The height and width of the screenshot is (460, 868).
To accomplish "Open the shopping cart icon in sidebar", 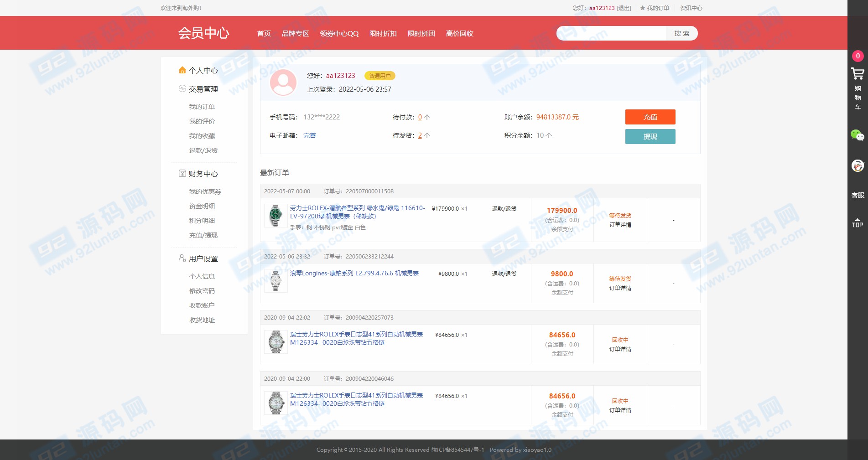I will [858, 73].
